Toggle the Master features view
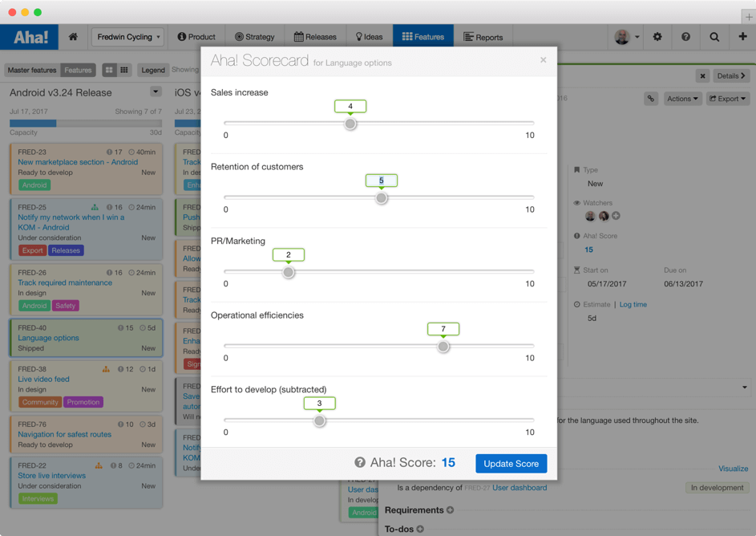 (x=32, y=71)
